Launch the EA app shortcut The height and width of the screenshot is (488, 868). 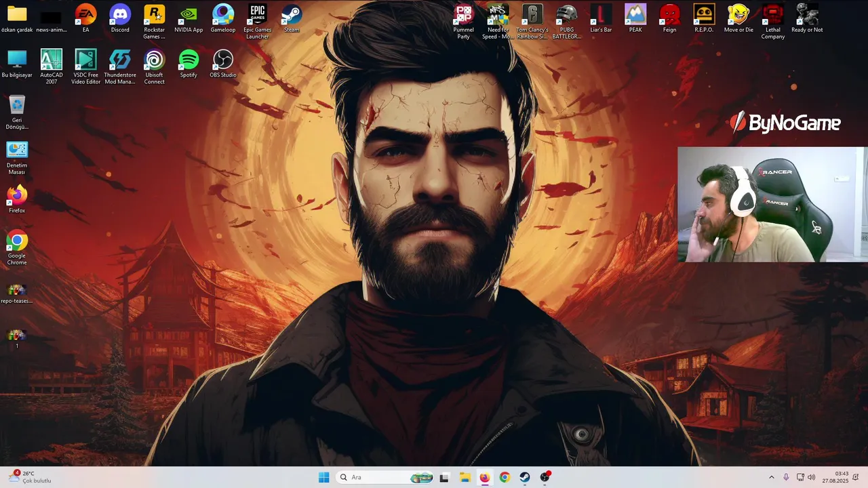(x=85, y=19)
